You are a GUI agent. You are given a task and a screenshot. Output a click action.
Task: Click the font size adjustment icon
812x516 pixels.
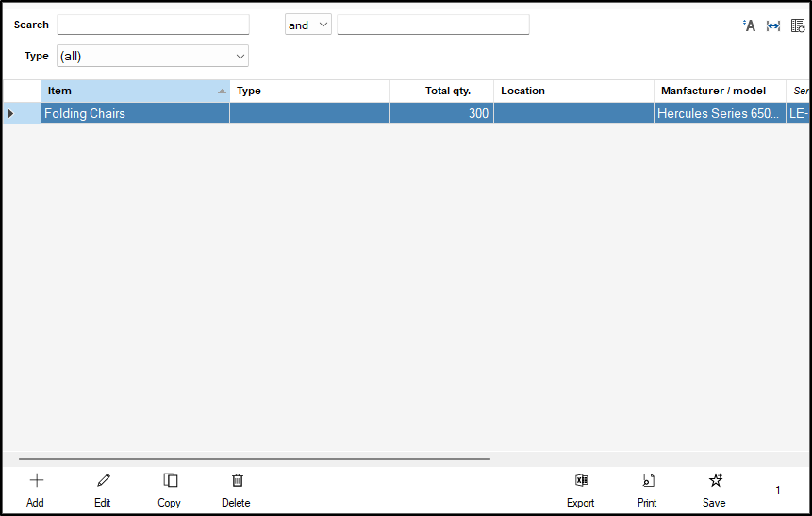pyautogui.click(x=750, y=25)
